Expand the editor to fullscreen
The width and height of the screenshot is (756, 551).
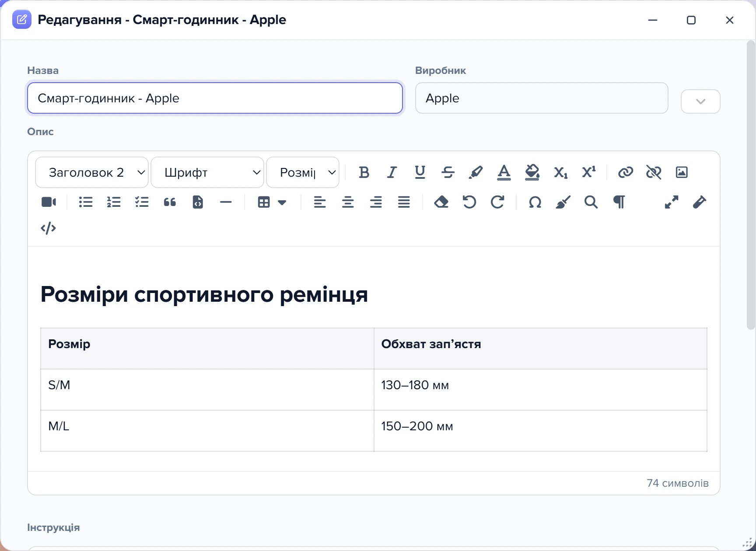click(672, 202)
